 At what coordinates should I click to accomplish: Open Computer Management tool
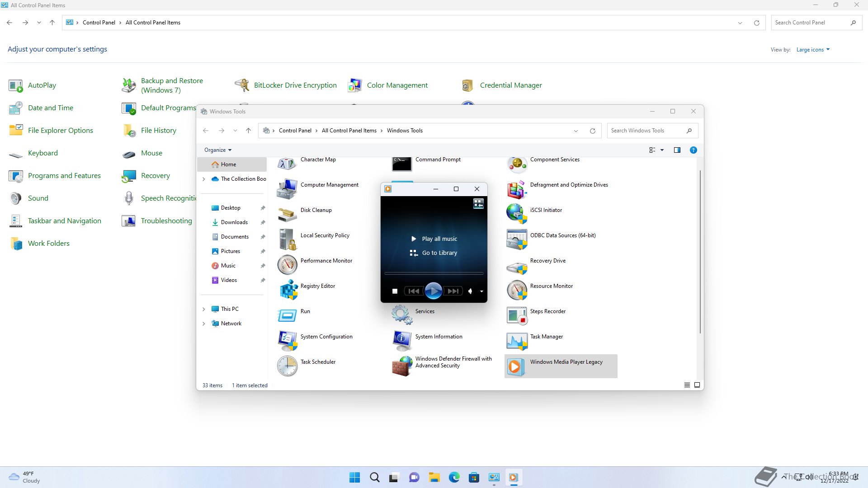pyautogui.click(x=317, y=188)
